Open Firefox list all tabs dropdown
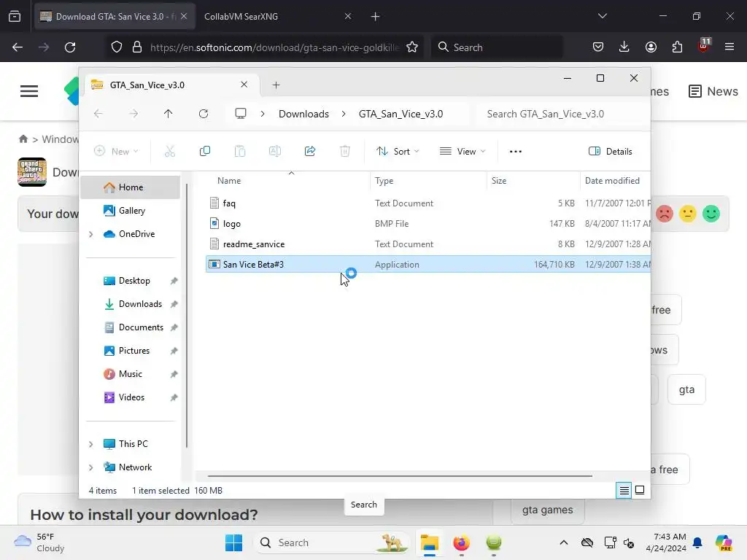The width and height of the screenshot is (747, 560). click(x=602, y=16)
